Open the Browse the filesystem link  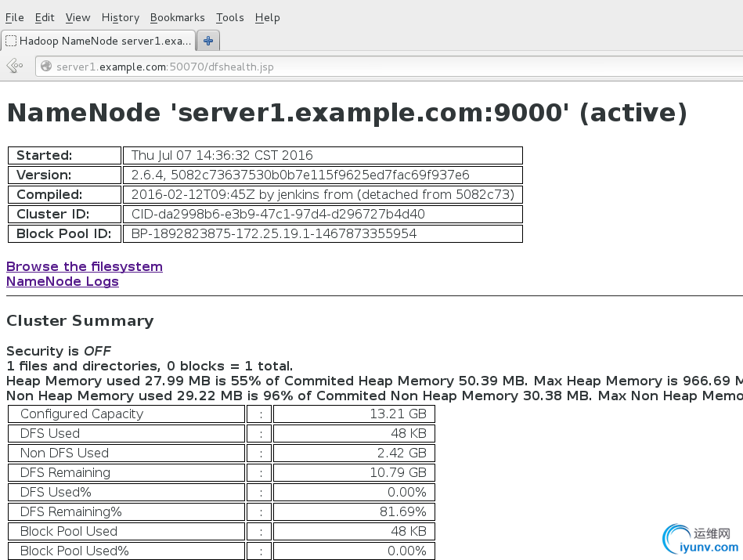click(x=85, y=266)
